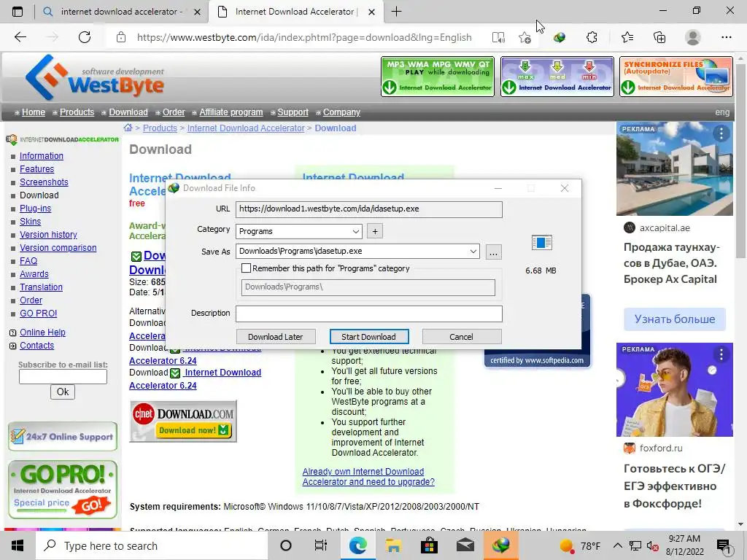The image size is (747, 560).
Task: Open Internet Download Accelerator browser extension icon
Action: 560,37
